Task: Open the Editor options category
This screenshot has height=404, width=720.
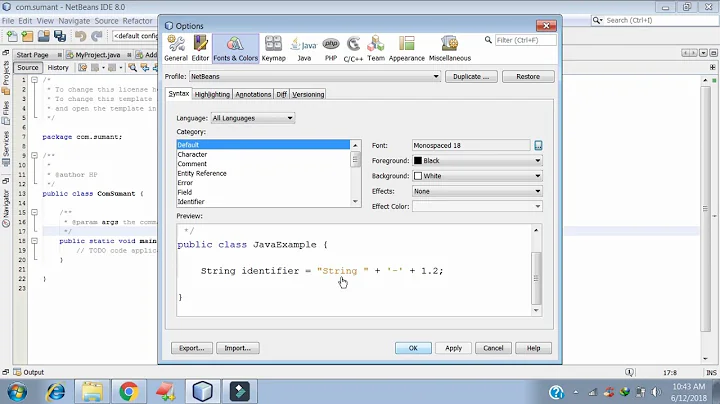Action: (x=200, y=48)
